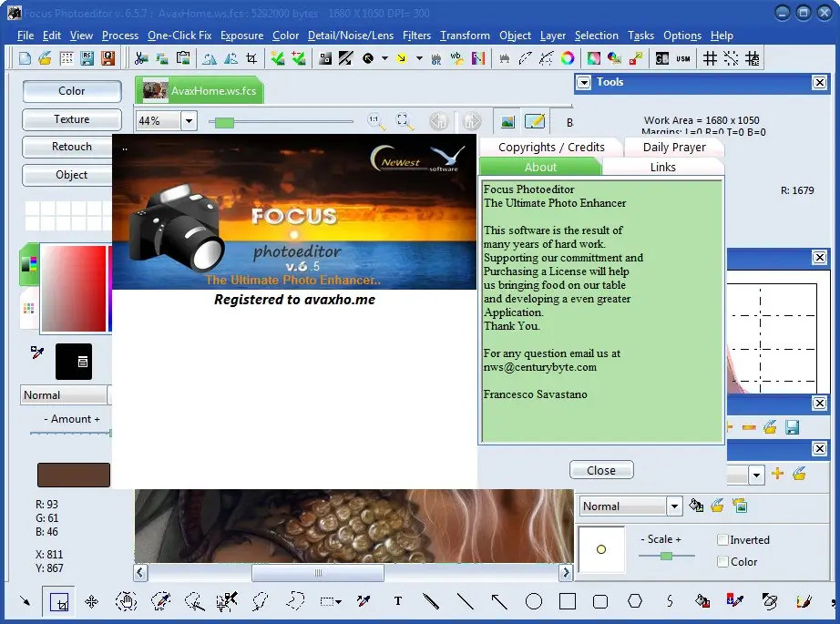The width and height of the screenshot is (840, 624).
Task: Enable the Color checkbox
Action: [722, 561]
